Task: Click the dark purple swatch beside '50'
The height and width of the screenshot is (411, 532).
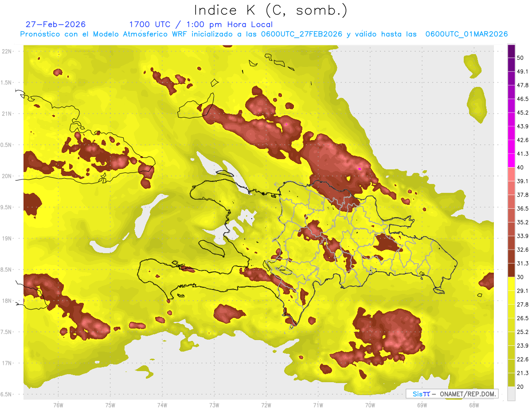Action: point(511,51)
